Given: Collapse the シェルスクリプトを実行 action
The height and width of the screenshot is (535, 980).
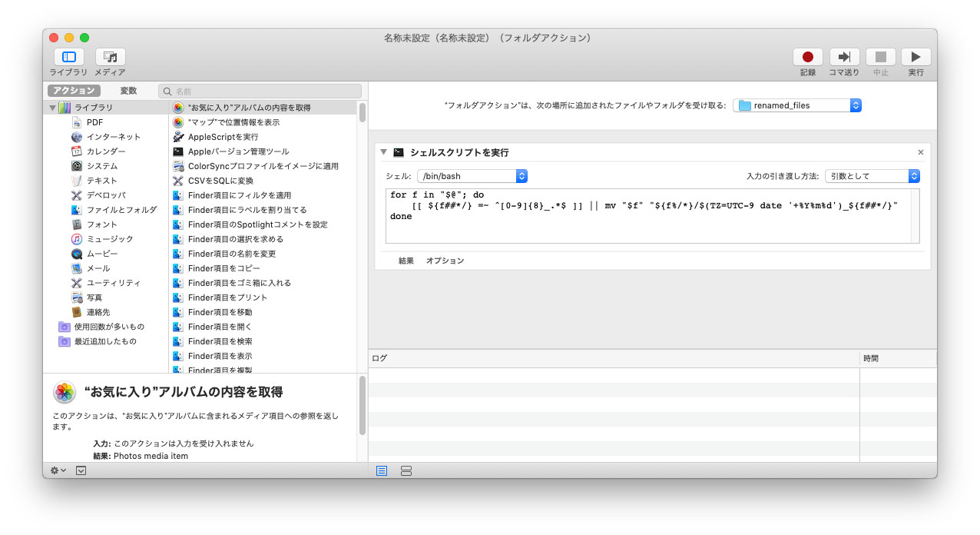Looking at the screenshot, I should (383, 152).
